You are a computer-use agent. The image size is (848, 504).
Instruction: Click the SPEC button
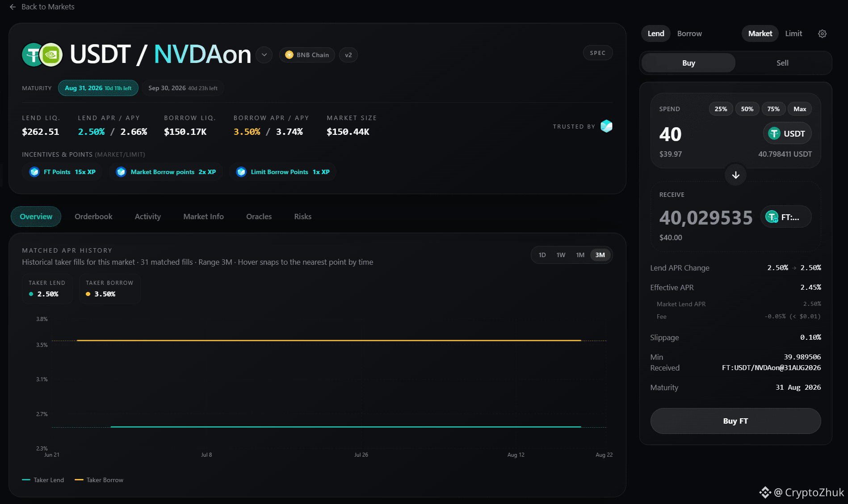[x=598, y=53]
